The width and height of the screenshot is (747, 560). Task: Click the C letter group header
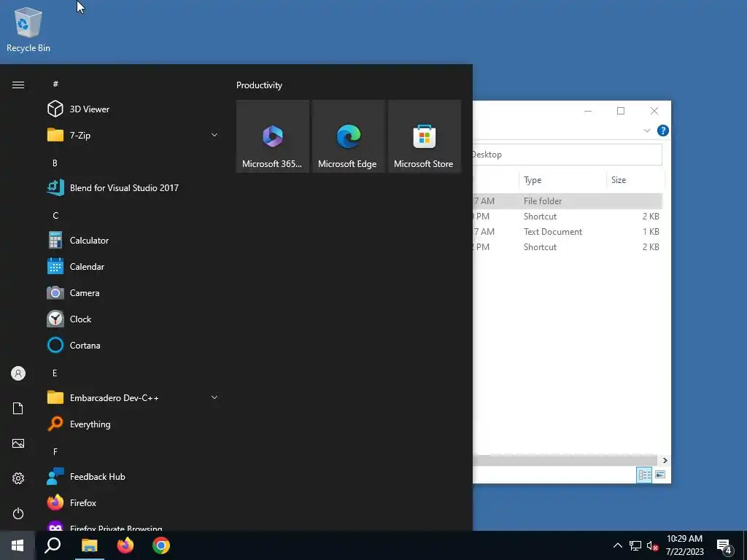pos(55,215)
